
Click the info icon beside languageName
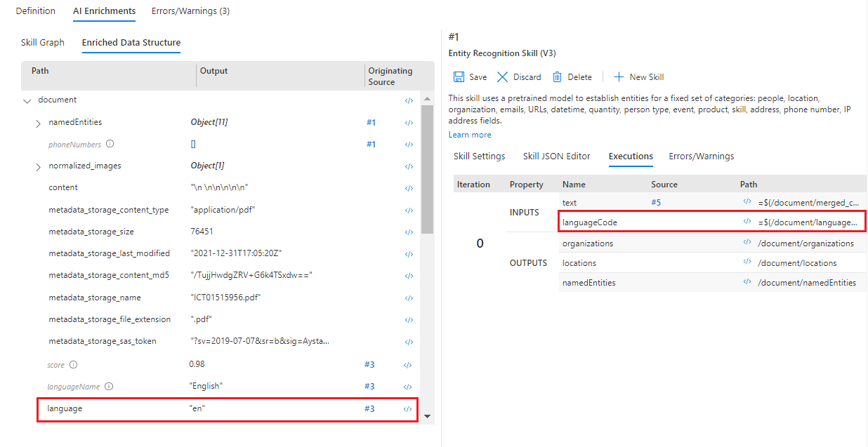coord(109,387)
